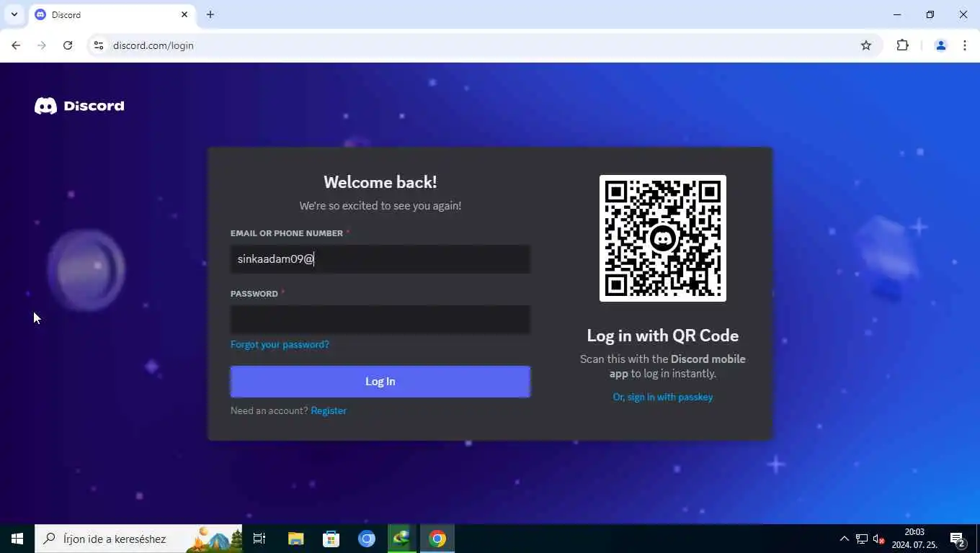
Task: Click the browser back arrow
Action: (x=16, y=45)
